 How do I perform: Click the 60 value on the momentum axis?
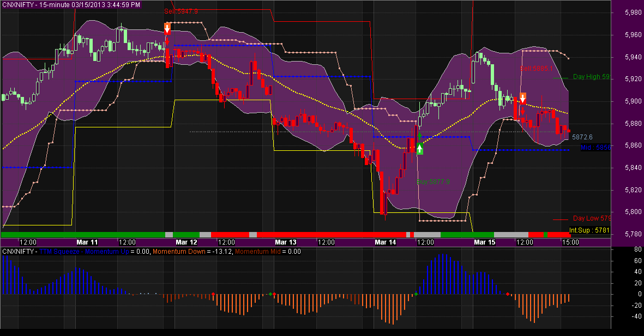point(637,260)
